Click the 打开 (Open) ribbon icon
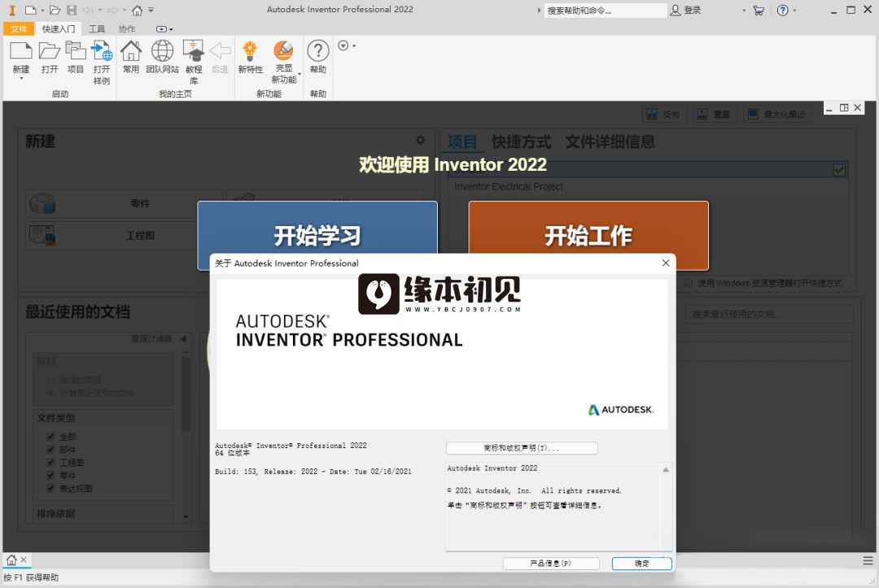Viewport: 879px width, 588px height. coord(50,51)
